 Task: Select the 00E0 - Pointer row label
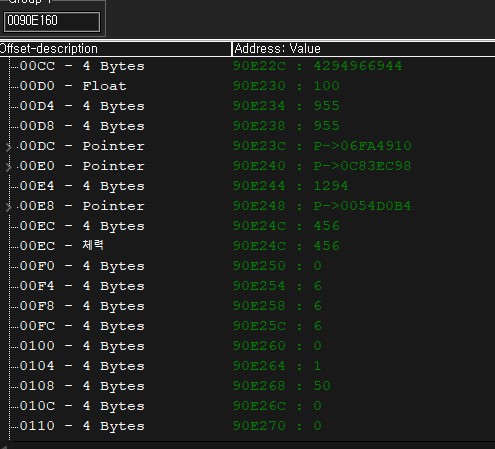coord(82,166)
